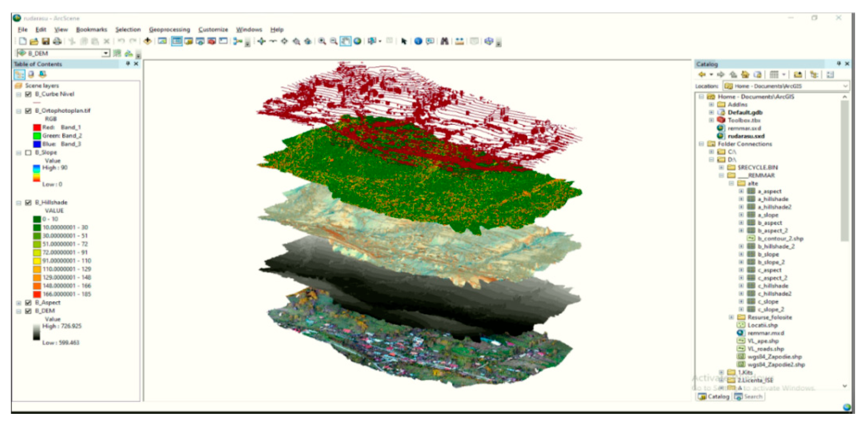868x425 pixels.
Task: Expand the Resurse_folosite folder
Action: click(731, 317)
